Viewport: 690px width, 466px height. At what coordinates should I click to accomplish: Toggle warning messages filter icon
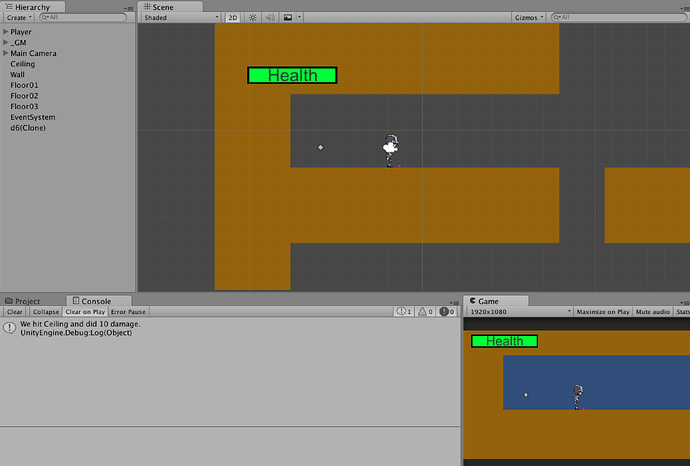click(x=425, y=312)
